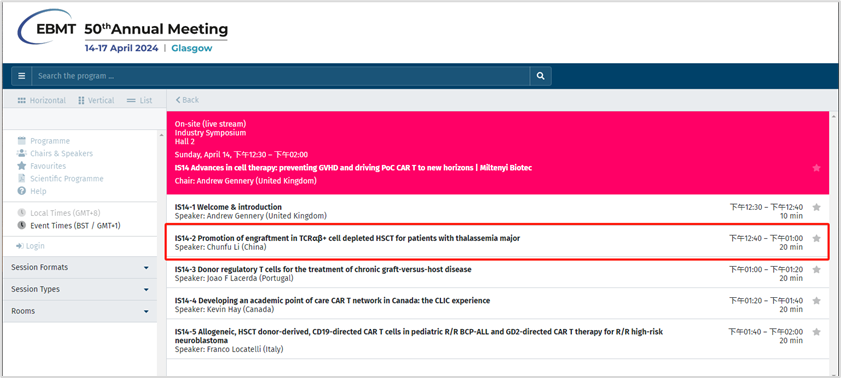Open the Chairs & Speakers page

(x=55, y=153)
